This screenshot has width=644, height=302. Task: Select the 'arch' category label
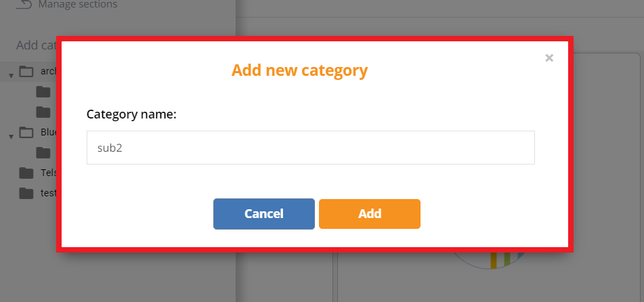click(x=47, y=71)
